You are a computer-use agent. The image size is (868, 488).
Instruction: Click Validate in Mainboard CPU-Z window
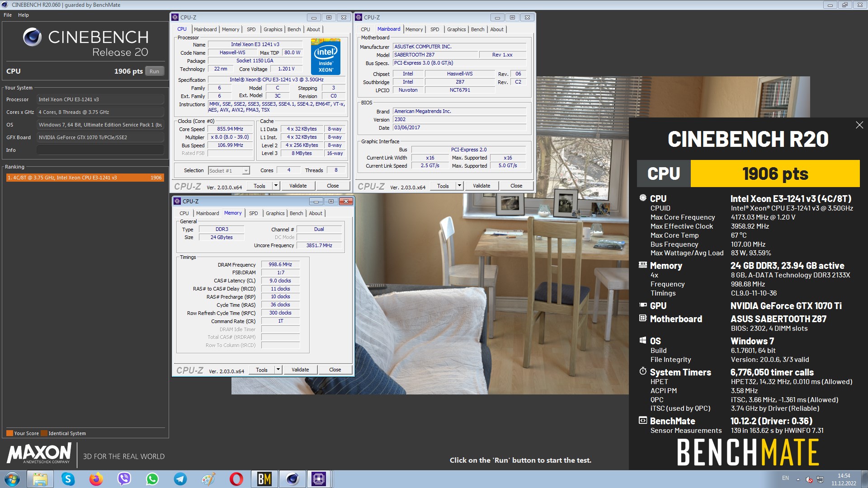[481, 186]
